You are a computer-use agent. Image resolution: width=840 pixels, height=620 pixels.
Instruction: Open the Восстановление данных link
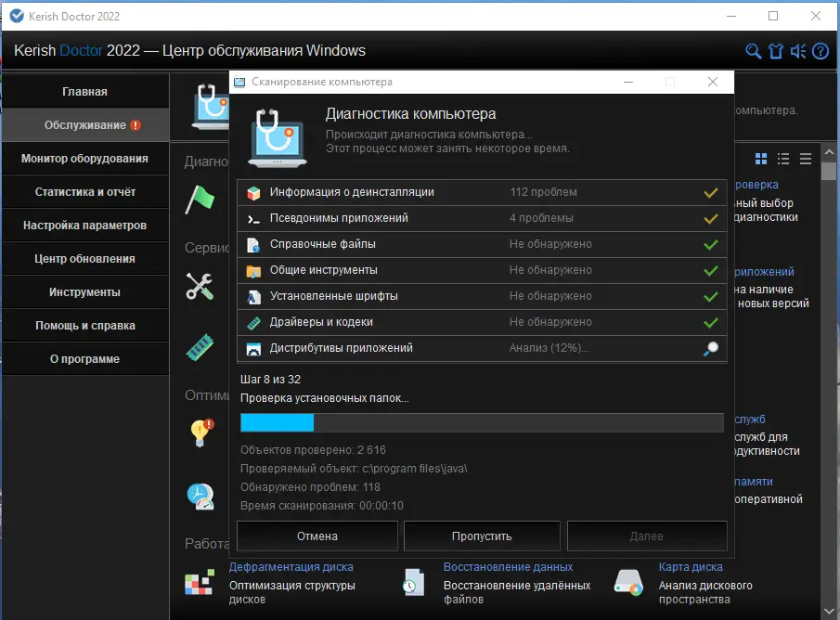tap(508, 567)
